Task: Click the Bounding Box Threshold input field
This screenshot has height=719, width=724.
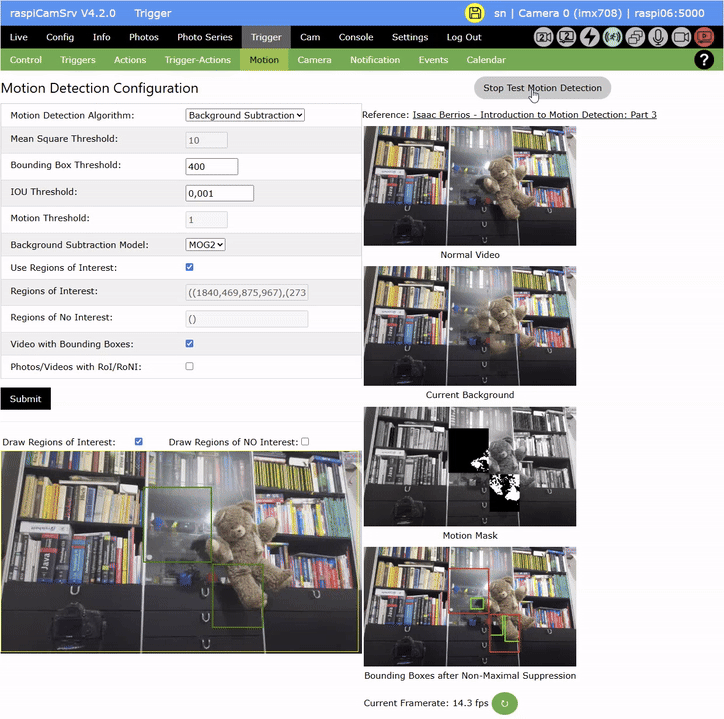Action: coord(212,167)
